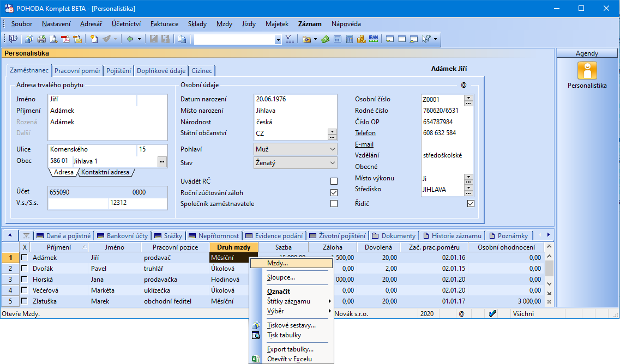Click the back arrow toolbar icon
The image size is (620, 364).
pyautogui.click(x=130, y=39)
